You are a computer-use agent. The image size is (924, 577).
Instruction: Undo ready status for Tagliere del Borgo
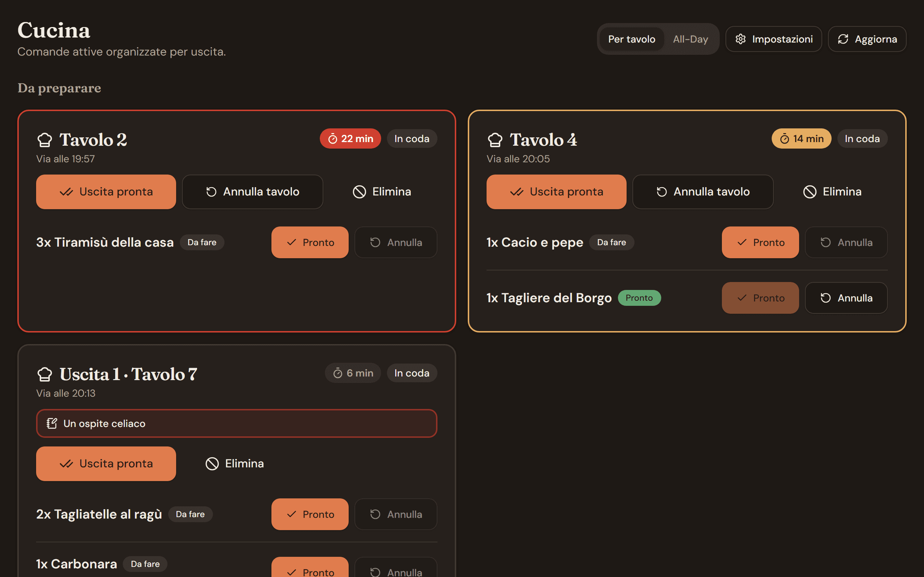point(846,298)
